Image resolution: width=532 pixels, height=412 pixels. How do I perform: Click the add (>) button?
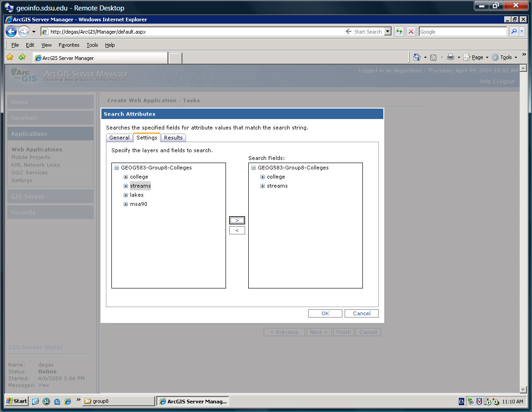[237, 220]
